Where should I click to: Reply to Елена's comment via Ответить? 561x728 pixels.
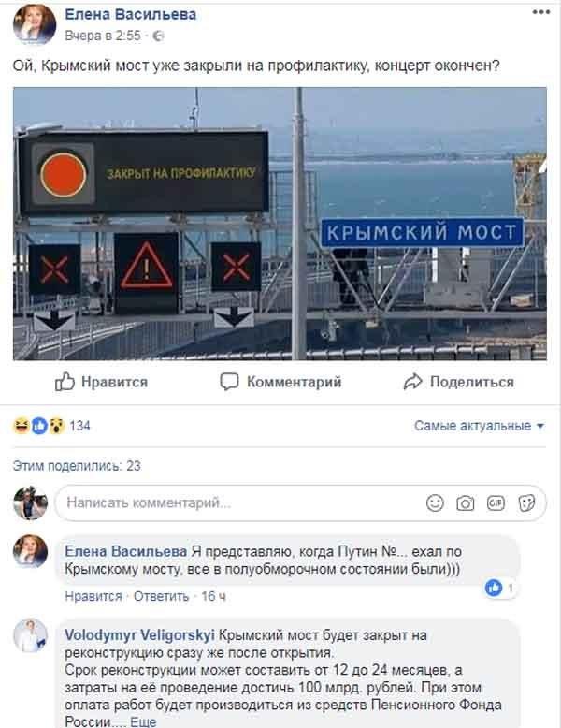pyautogui.click(x=161, y=596)
